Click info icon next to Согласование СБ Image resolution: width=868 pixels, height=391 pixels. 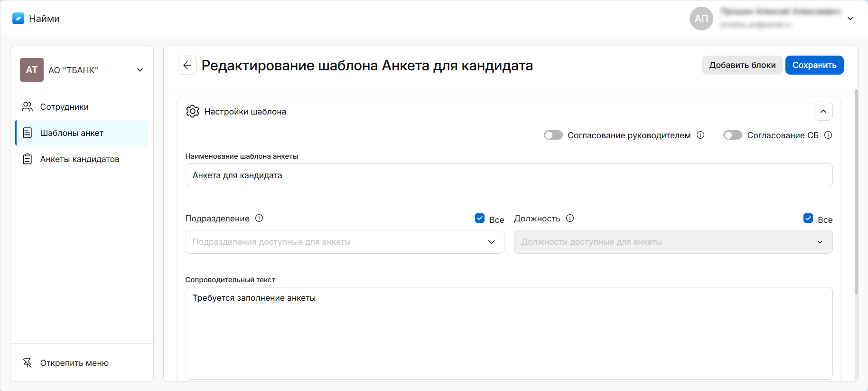pos(828,135)
